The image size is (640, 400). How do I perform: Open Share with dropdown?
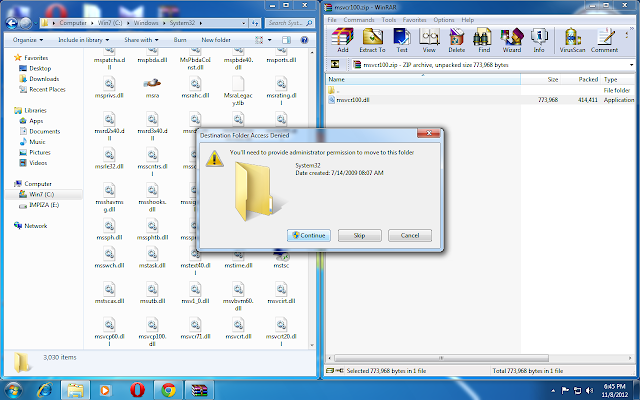point(141,40)
